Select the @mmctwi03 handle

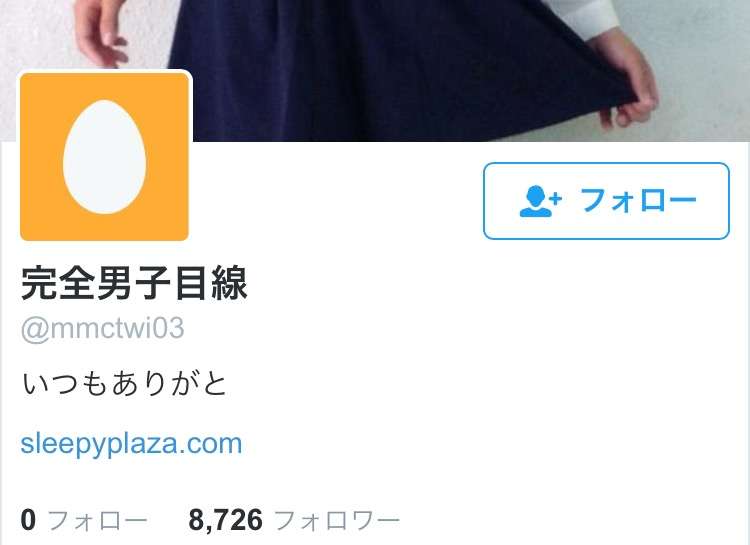click(102, 329)
